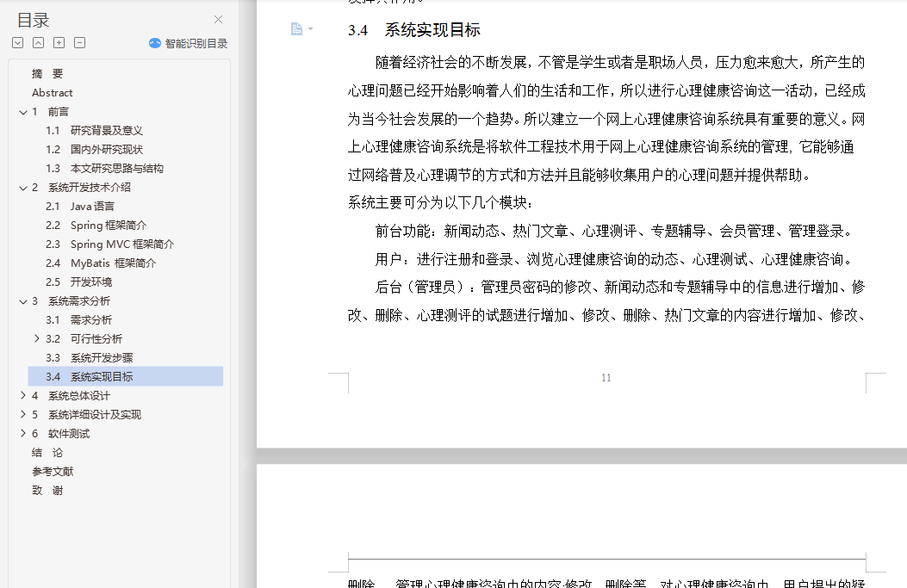This screenshot has width=907, height=588.
Task: Open section 1.3 本文研究思路与结构
Action: click(105, 168)
